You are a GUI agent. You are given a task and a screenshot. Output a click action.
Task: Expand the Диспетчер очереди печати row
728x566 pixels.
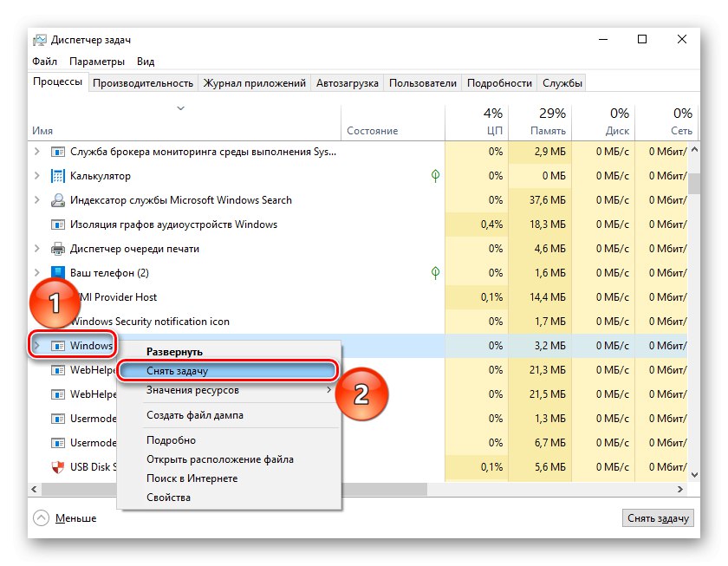click(37, 249)
